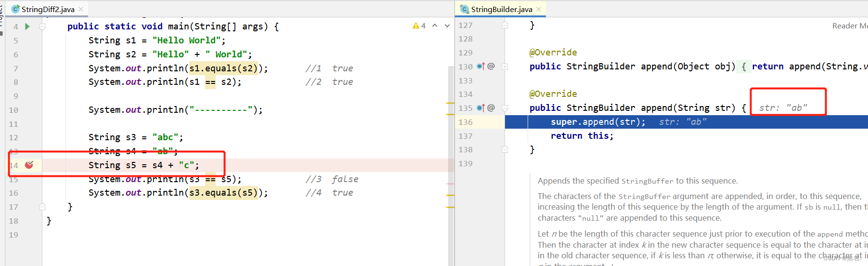Click the overriding-method icon on line 135
This screenshot has width=868, height=266.
(480, 108)
